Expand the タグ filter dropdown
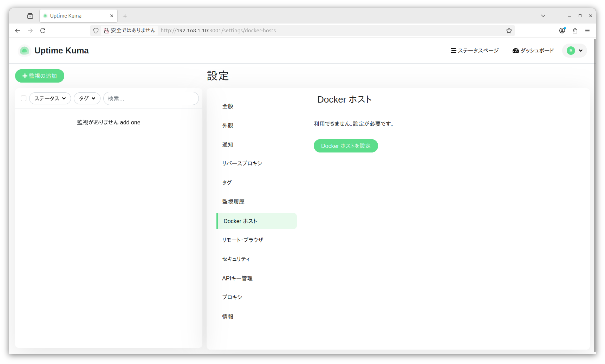605x364 pixels. coord(87,98)
